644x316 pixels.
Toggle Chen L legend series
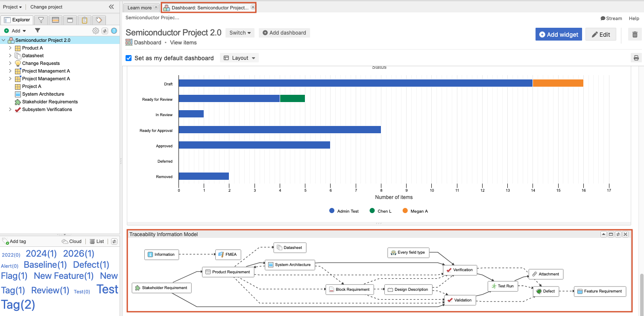pos(381,211)
